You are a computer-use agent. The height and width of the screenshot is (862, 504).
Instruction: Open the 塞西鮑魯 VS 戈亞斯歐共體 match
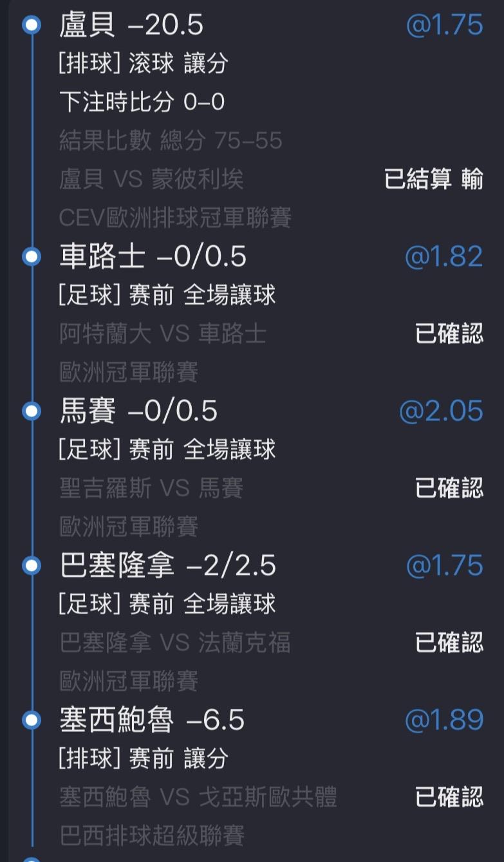point(198,797)
